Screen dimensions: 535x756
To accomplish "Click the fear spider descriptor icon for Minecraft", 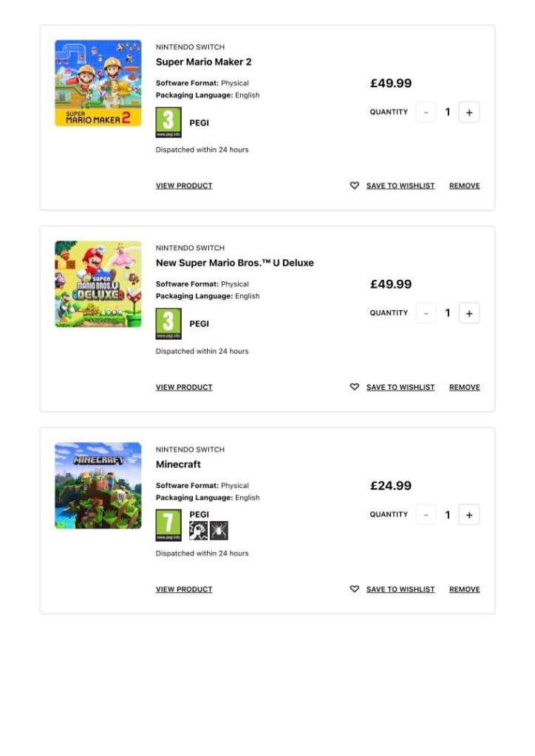I will [x=219, y=530].
